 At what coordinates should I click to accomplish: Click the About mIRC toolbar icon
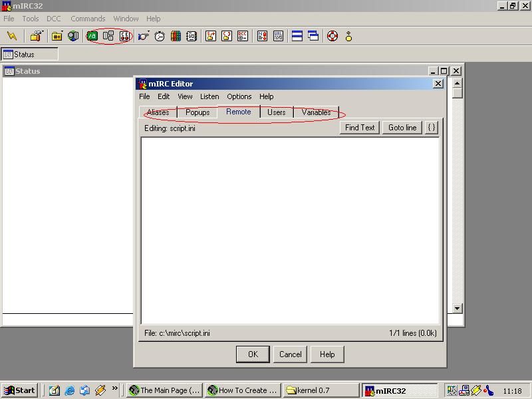coord(348,36)
